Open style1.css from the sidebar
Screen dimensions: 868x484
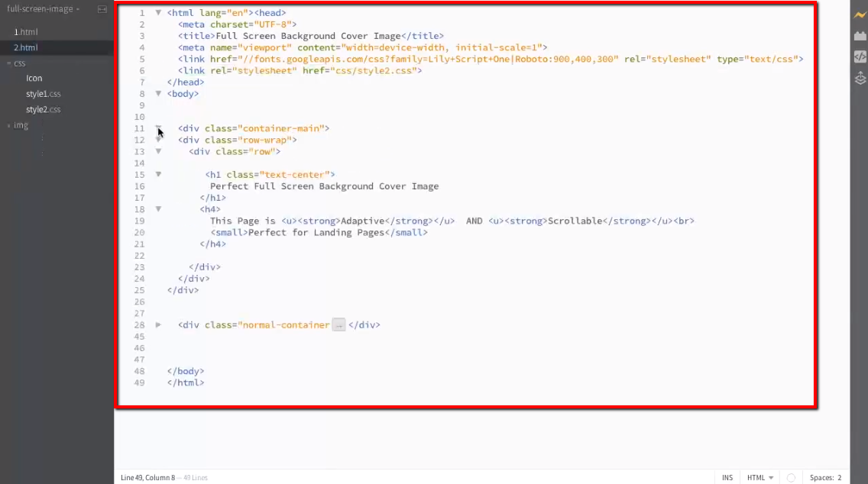pos(42,93)
